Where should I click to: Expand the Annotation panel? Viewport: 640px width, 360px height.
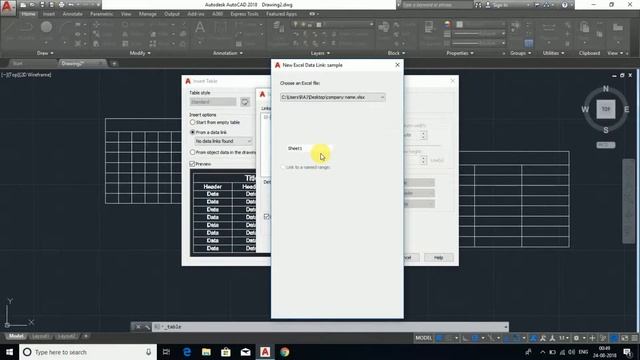pyautogui.click(x=228, y=53)
